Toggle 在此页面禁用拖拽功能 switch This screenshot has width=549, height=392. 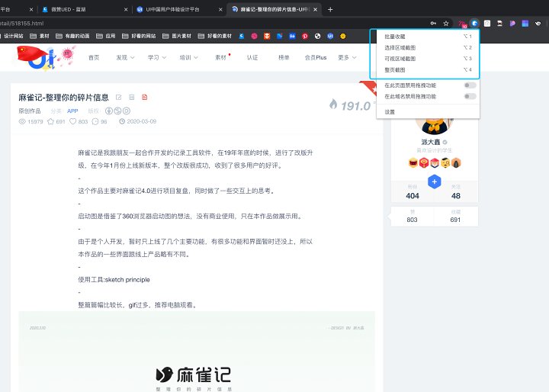(x=470, y=85)
